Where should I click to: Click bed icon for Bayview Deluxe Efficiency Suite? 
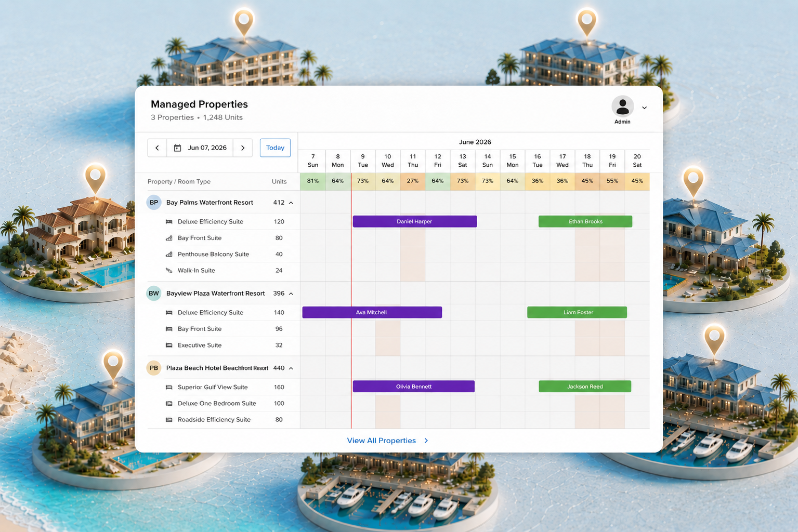coord(169,313)
